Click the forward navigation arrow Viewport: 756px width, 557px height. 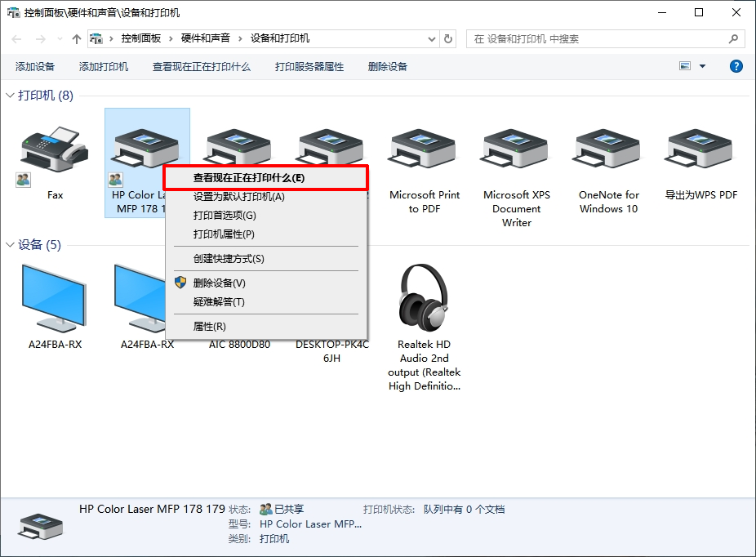[x=41, y=39]
